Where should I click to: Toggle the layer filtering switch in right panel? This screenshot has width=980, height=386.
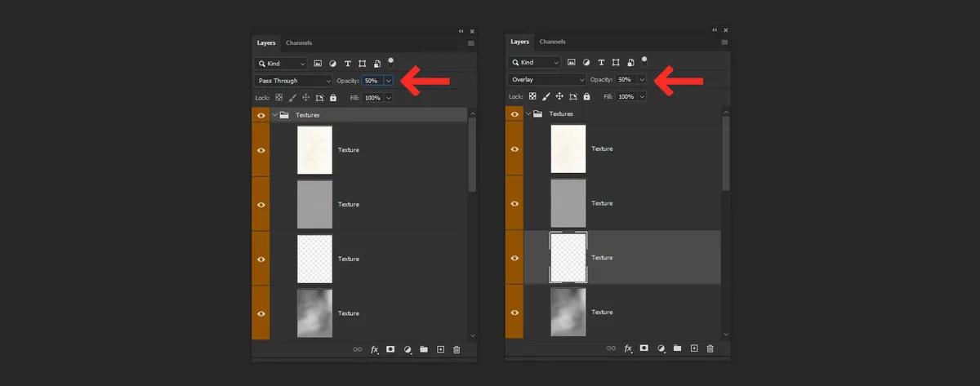pos(644,60)
